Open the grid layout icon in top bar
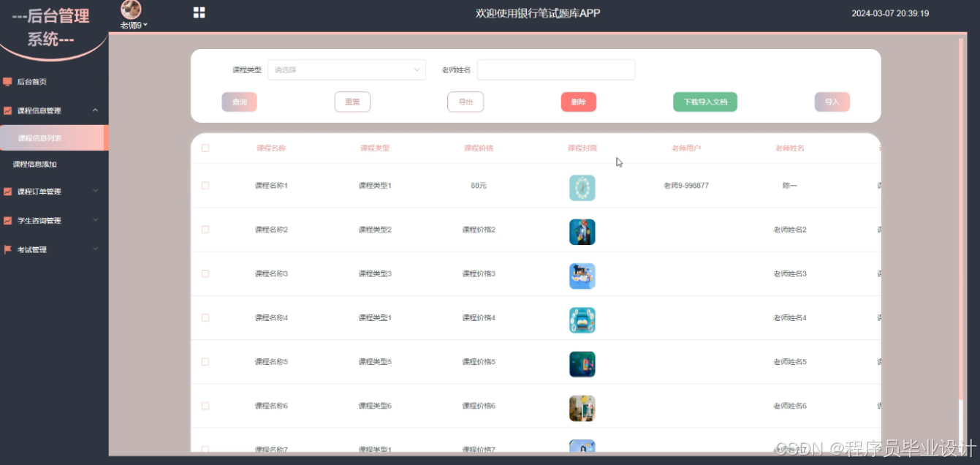The height and width of the screenshot is (465, 980). click(x=199, y=12)
